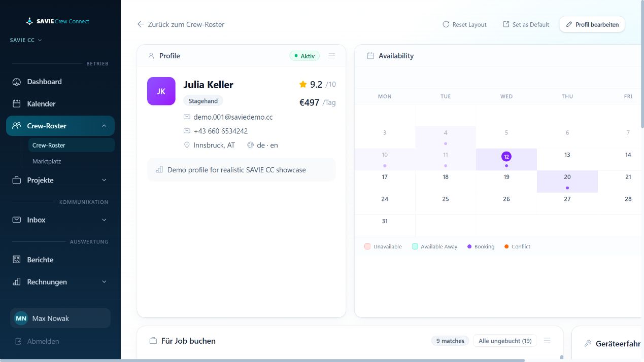Viewport: 644px width, 362px height.
Task: Select Crew-Roster main sidebar section
Action: point(60,126)
